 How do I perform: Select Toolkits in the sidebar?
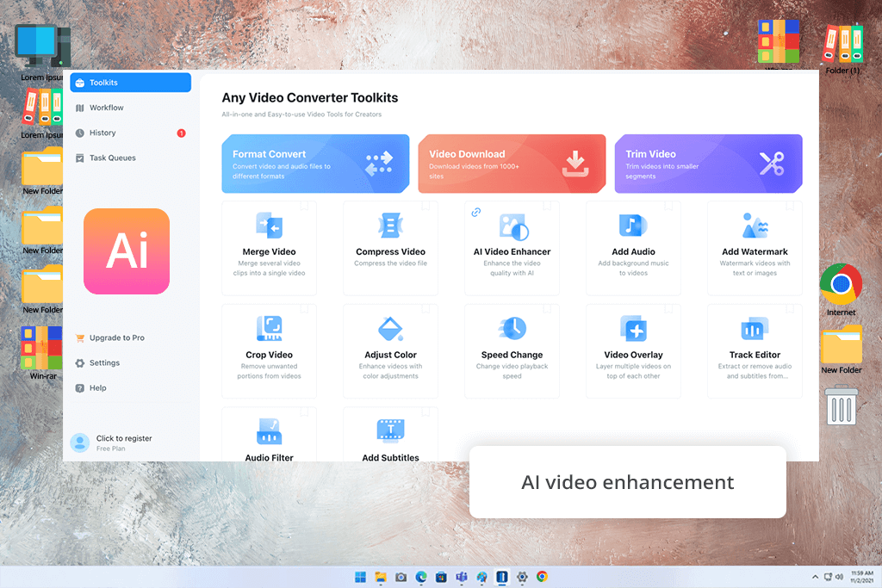[131, 83]
